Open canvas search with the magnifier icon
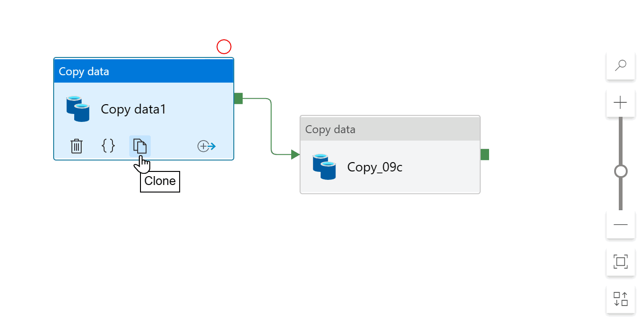 pos(620,65)
